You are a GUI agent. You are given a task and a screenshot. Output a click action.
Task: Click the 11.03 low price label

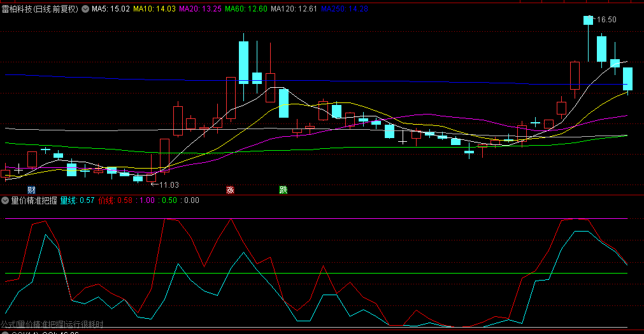click(169, 185)
